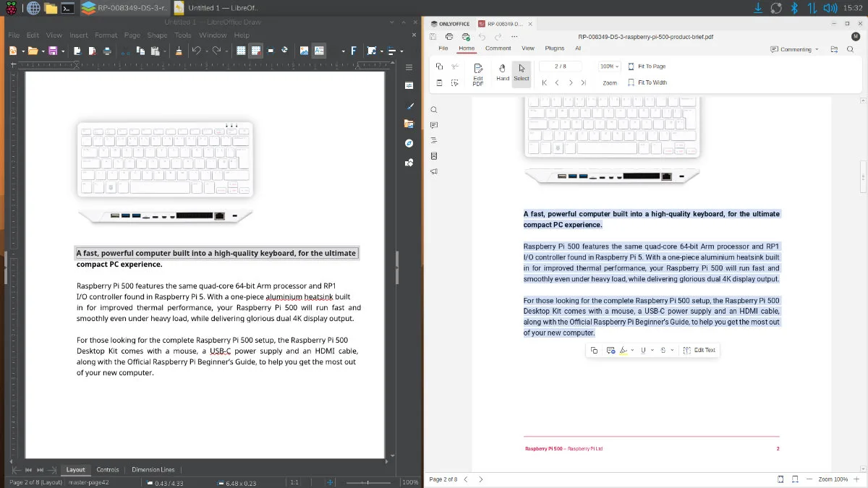Image resolution: width=868 pixels, height=488 pixels.
Task: Open the 100% zoom dropdown
Action: [610, 67]
